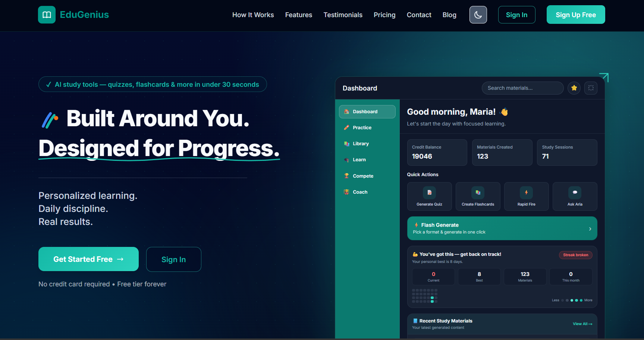Click the Practice pencil icon in sidebar
Screen dimensions: 644x340
point(346,127)
